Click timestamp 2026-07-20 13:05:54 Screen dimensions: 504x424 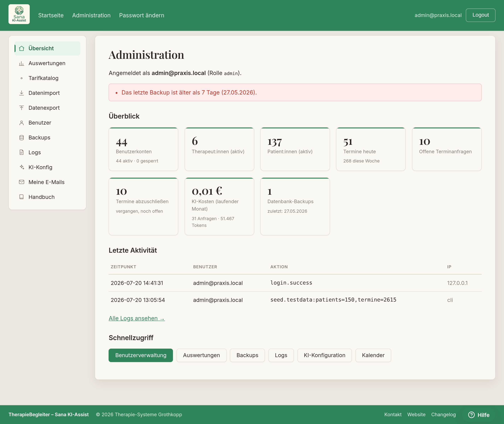pos(138,300)
